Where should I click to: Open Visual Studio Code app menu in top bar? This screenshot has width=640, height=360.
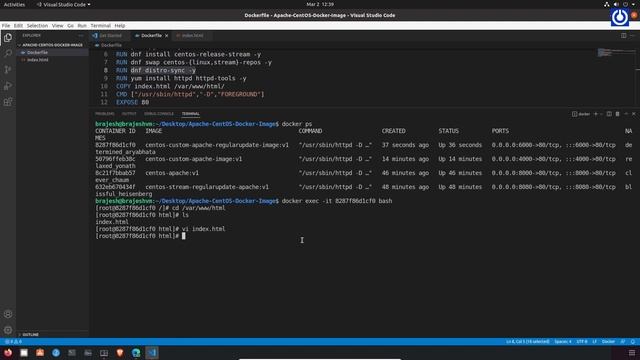[64, 4]
